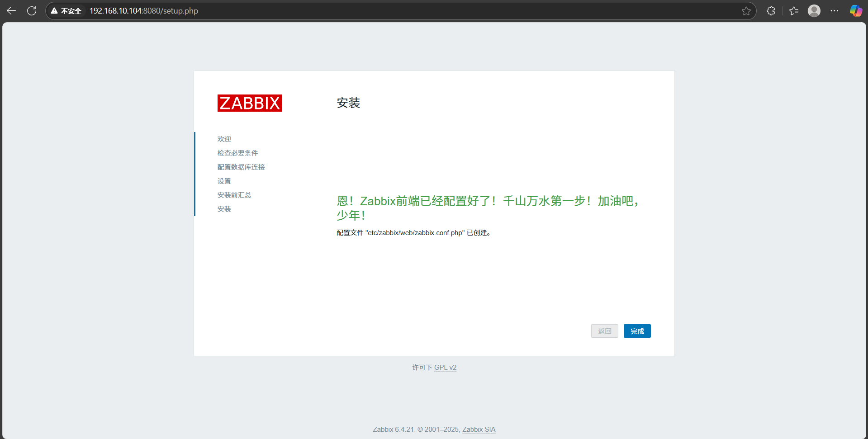
Task: Click the green success message text
Action: coord(488,208)
